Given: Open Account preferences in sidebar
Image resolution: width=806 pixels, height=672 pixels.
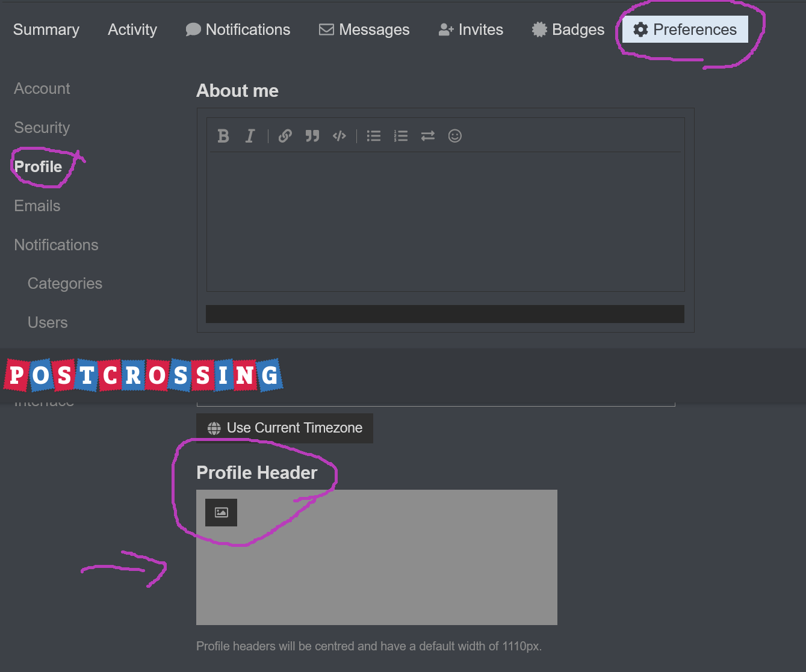Looking at the screenshot, I should tap(42, 88).
